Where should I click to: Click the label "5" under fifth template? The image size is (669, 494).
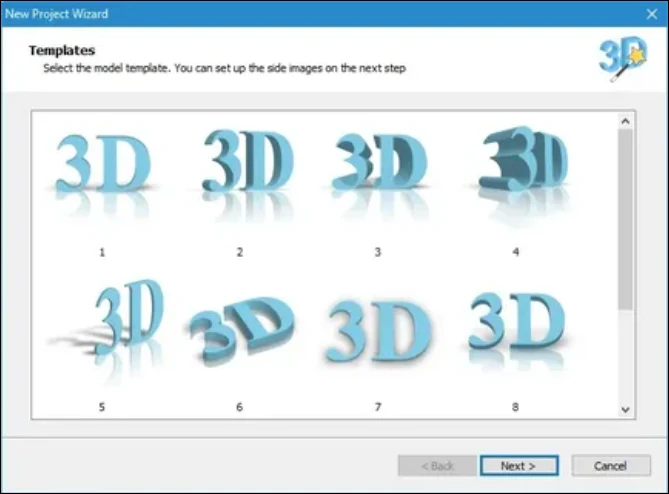102,407
